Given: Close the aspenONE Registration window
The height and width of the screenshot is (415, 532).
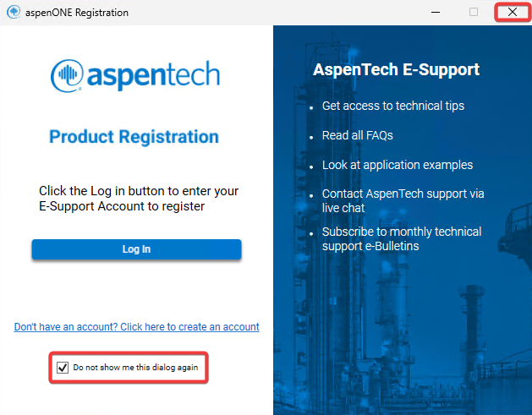Looking at the screenshot, I should tap(512, 12).
